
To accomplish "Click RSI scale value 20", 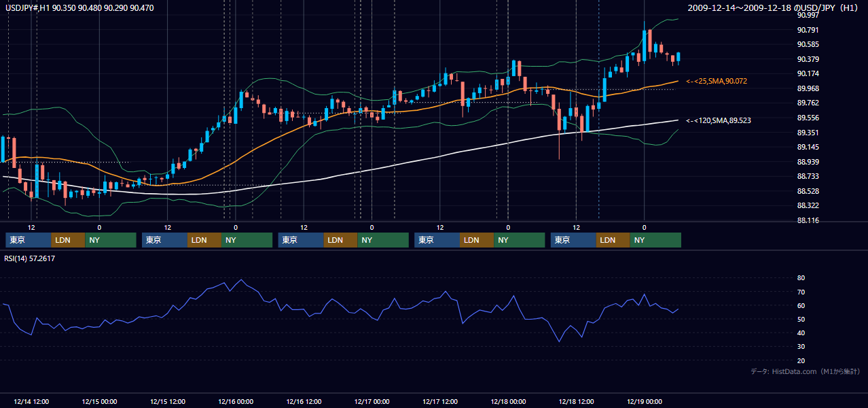I will click(x=801, y=360).
